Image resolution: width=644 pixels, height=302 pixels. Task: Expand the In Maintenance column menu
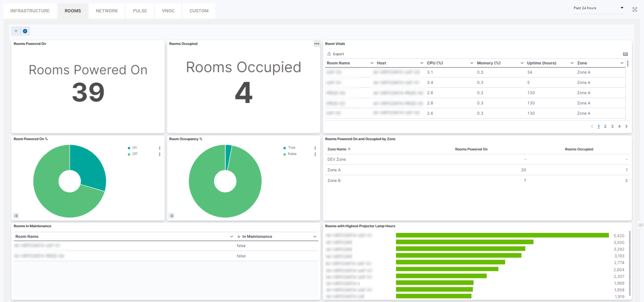click(x=315, y=236)
